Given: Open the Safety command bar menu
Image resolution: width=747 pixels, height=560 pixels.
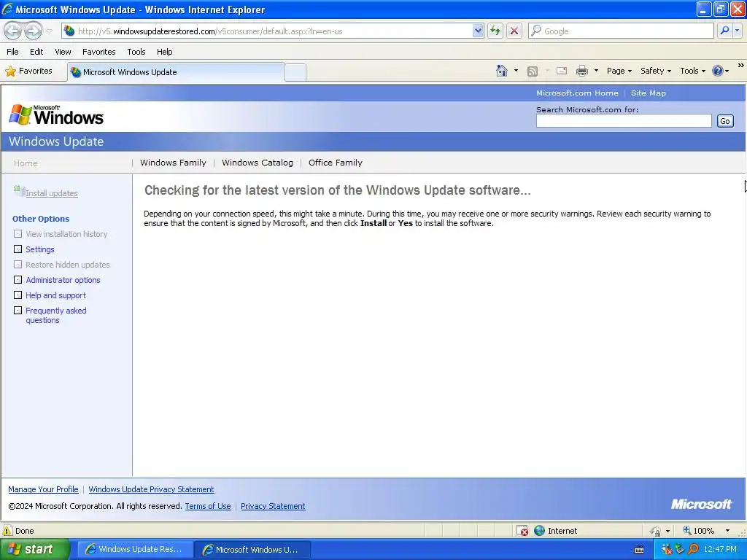Looking at the screenshot, I should click(x=656, y=71).
